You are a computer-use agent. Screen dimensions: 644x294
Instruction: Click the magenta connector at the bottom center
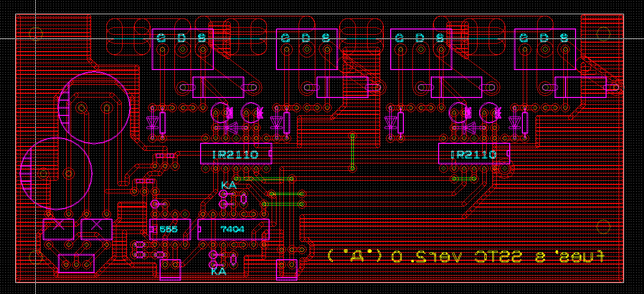(287, 270)
